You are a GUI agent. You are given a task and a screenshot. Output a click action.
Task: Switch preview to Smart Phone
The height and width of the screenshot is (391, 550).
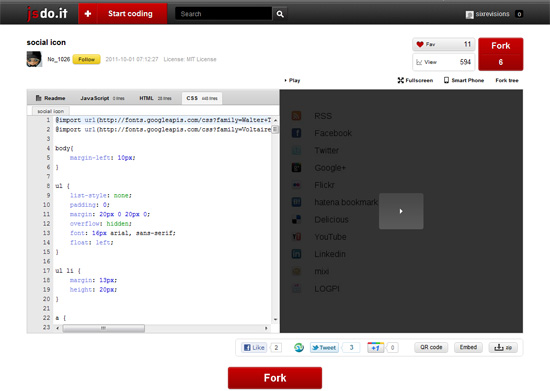coord(464,80)
